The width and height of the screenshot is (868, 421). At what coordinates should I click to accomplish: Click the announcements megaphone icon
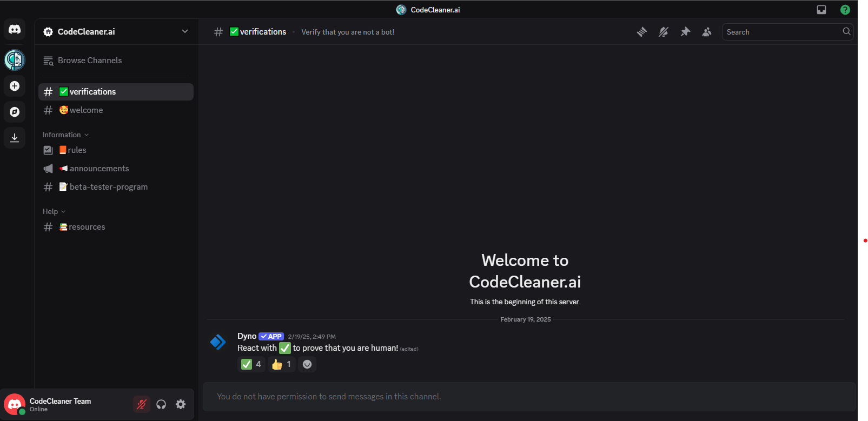[x=48, y=169]
